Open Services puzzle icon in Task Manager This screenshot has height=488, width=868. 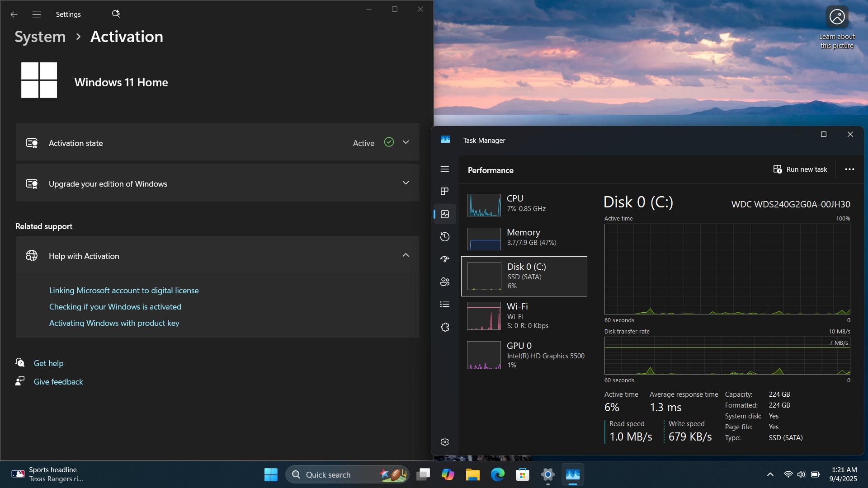click(x=445, y=327)
